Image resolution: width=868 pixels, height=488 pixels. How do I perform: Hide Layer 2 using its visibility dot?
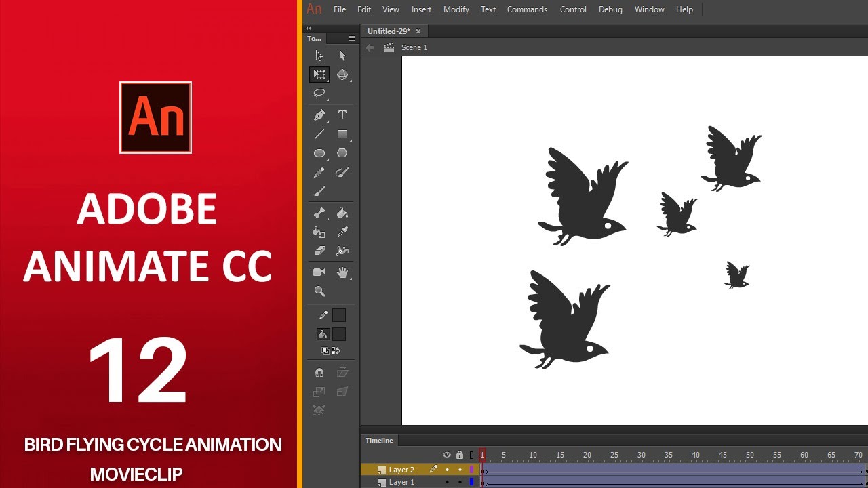pyautogui.click(x=447, y=470)
